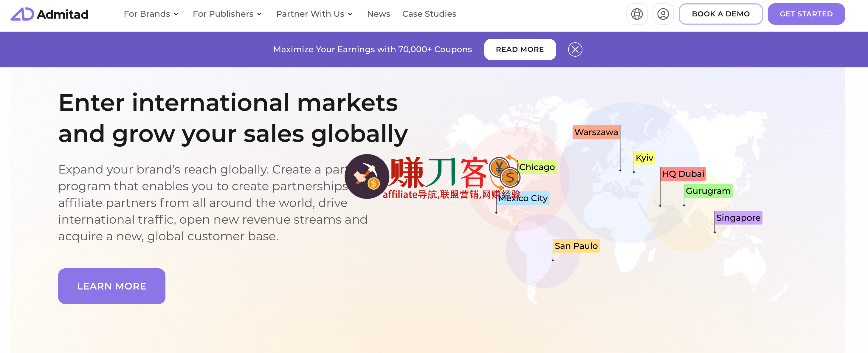Screen dimensions: 868x353
Task: Click the San Paulo map label
Action: pyautogui.click(x=576, y=246)
